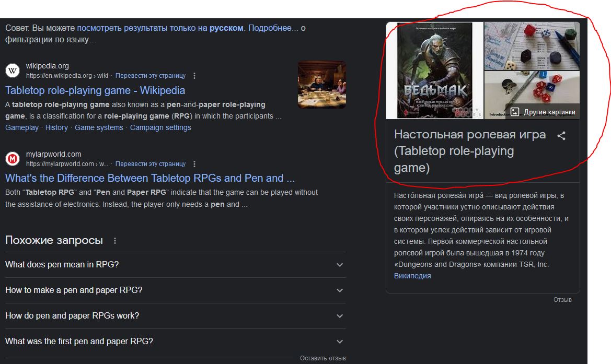The width and height of the screenshot is (611, 364).
Task: Jump to Gameplay section sitelink
Action: [x=22, y=128]
